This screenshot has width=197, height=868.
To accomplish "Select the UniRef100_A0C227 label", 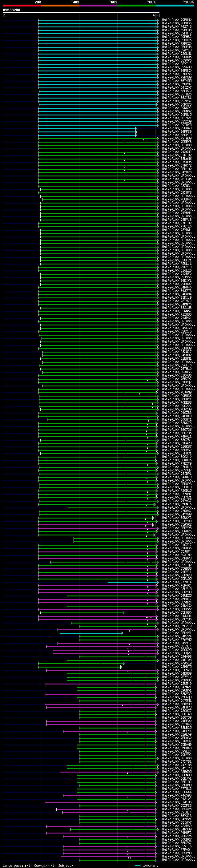I will (x=177, y=406).
